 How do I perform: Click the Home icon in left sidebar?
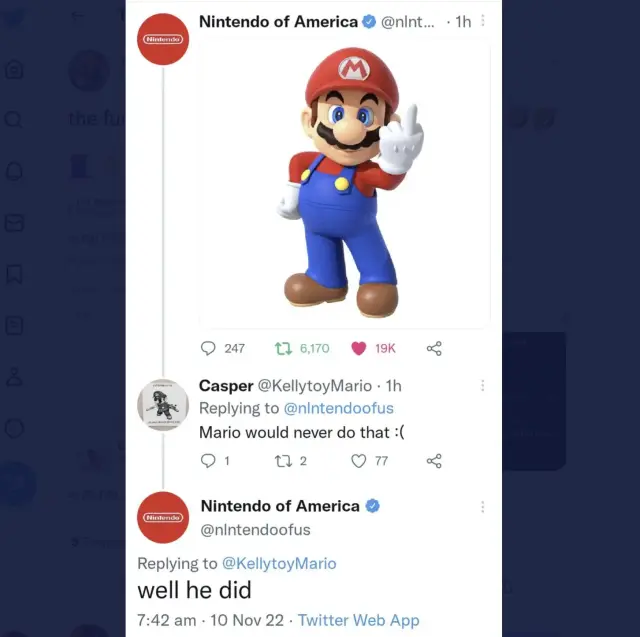[x=14, y=68]
